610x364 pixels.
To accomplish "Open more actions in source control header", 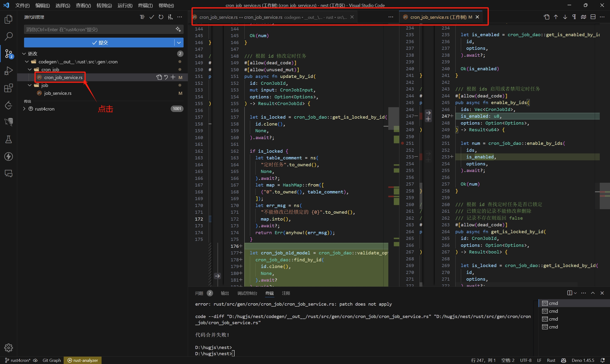I will [179, 17].
